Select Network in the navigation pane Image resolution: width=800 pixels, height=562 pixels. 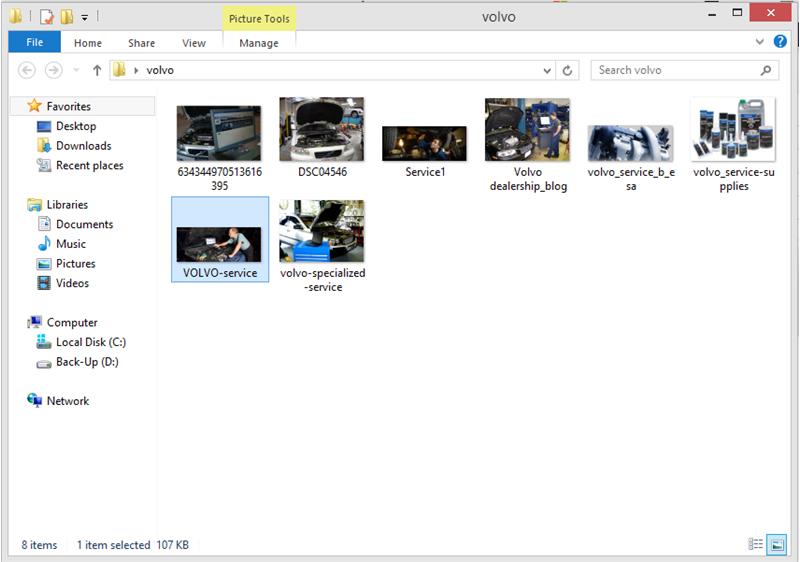pyautogui.click(x=67, y=401)
